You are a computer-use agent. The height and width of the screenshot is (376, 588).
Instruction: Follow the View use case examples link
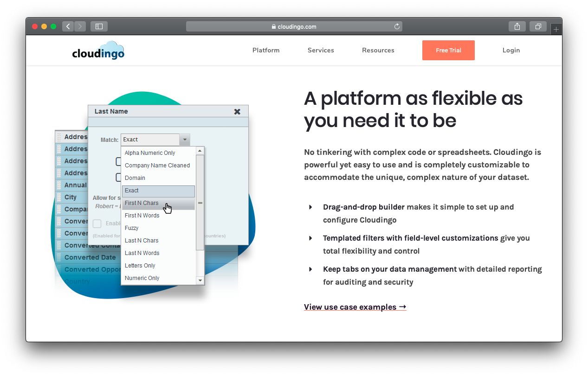[x=355, y=307]
